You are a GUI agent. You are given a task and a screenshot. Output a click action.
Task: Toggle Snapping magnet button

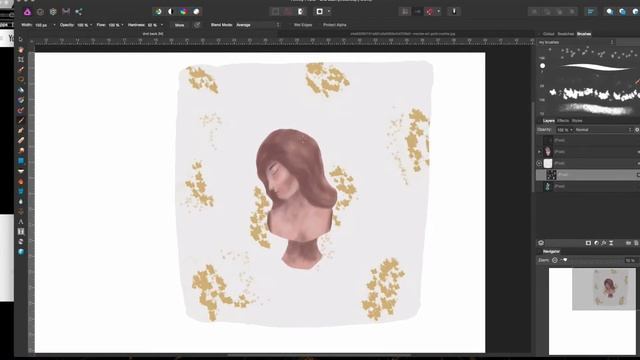coord(429,12)
